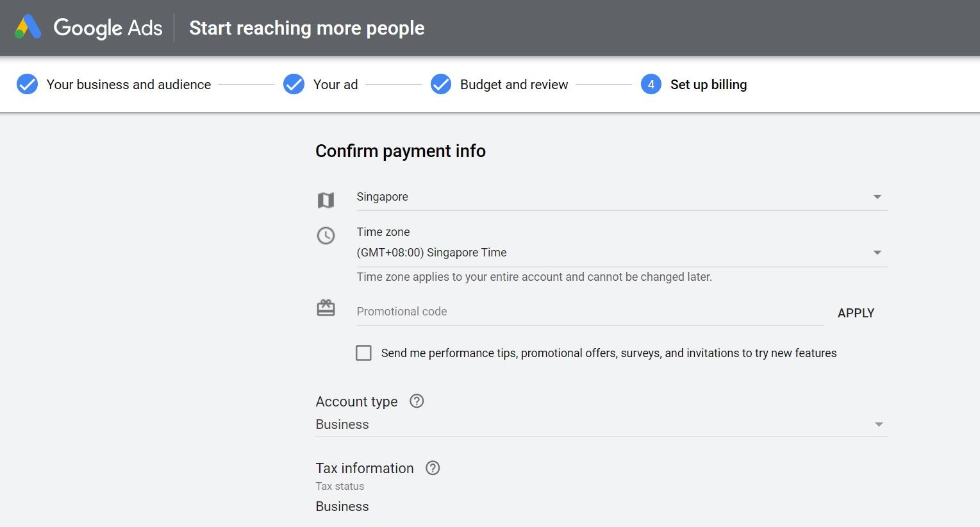Click the Google Ads wordmark text
This screenshot has height=527, width=980.
(108, 28)
